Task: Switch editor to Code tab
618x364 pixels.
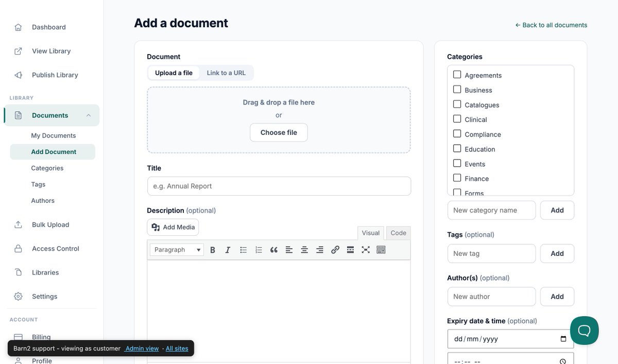Action: click(x=398, y=233)
